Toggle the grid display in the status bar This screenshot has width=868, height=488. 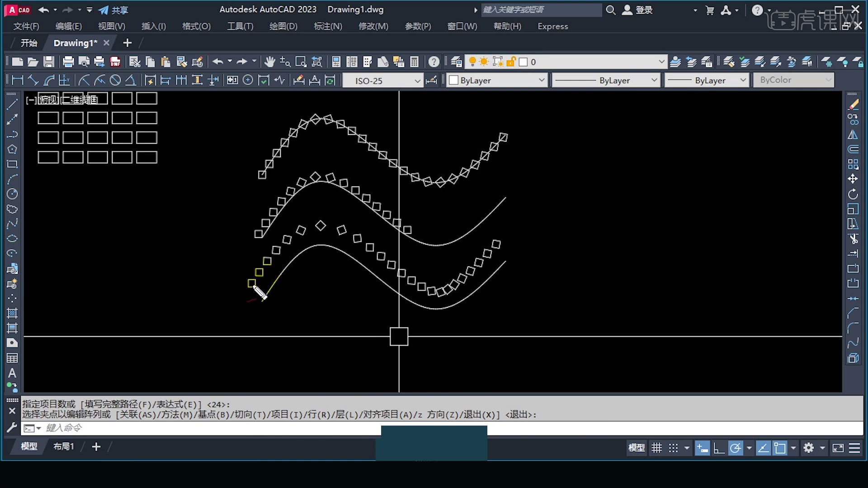point(656,448)
